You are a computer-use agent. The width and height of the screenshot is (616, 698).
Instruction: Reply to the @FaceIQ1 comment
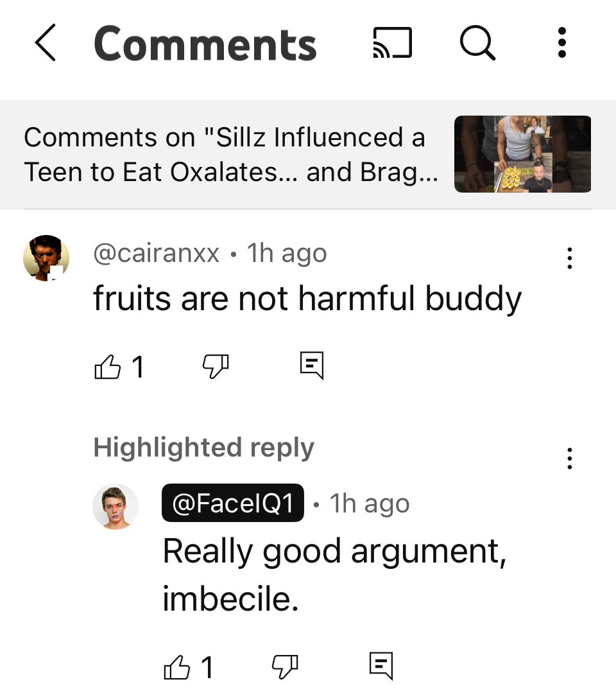click(x=381, y=666)
